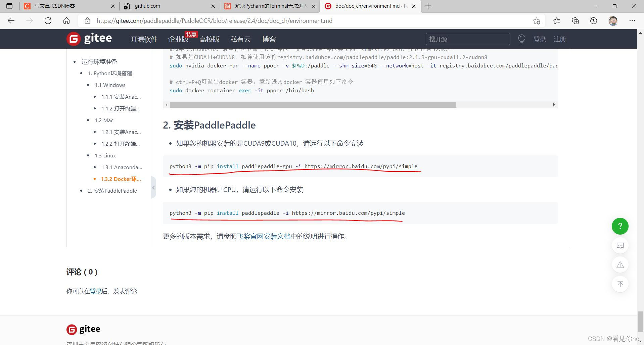This screenshot has width=644, height=345.
Task: Click the Gitee logo in header
Action: (89, 39)
